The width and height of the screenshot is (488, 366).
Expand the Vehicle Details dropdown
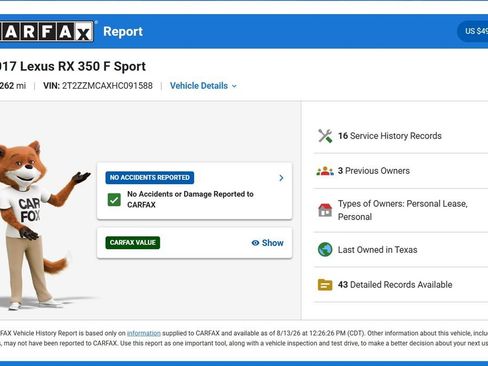point(203,86)
